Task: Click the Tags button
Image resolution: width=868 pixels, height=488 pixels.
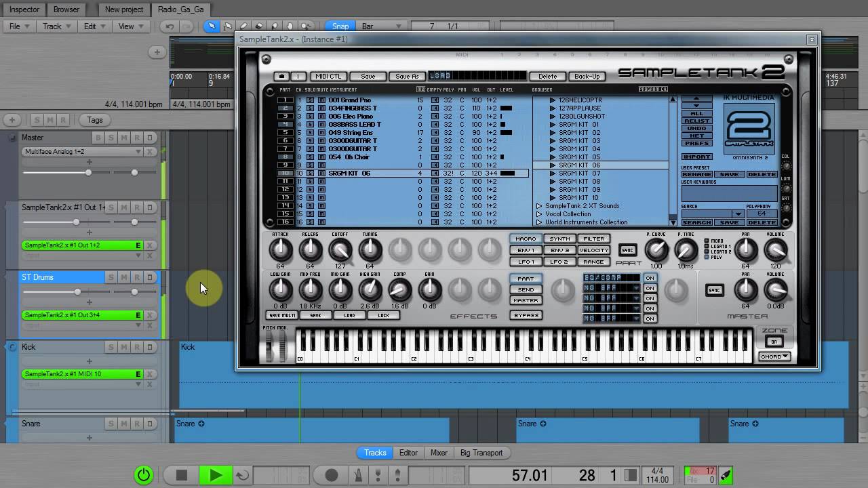Action: point(95,120)
